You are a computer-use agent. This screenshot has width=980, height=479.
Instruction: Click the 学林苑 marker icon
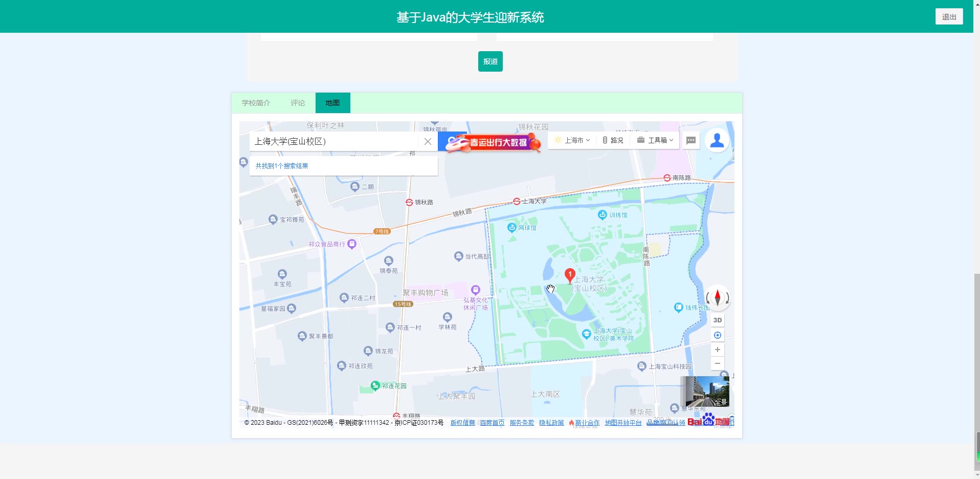tap(448, 317)
